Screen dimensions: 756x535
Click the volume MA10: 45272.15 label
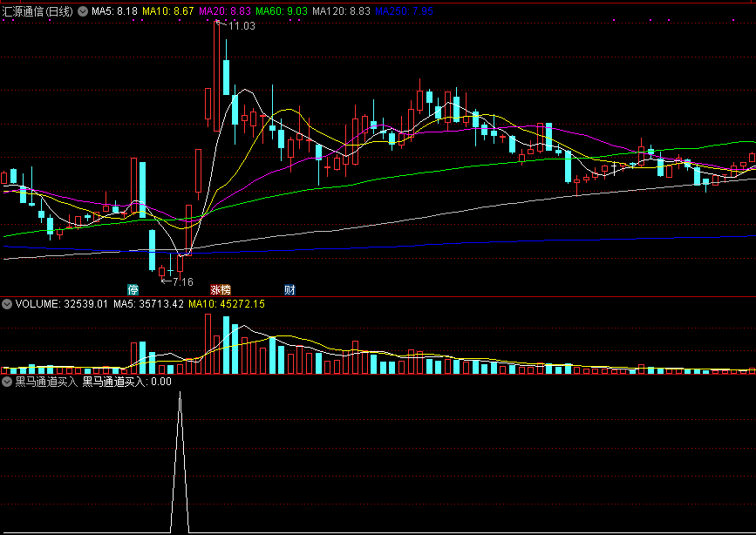(x=227, y=304)
